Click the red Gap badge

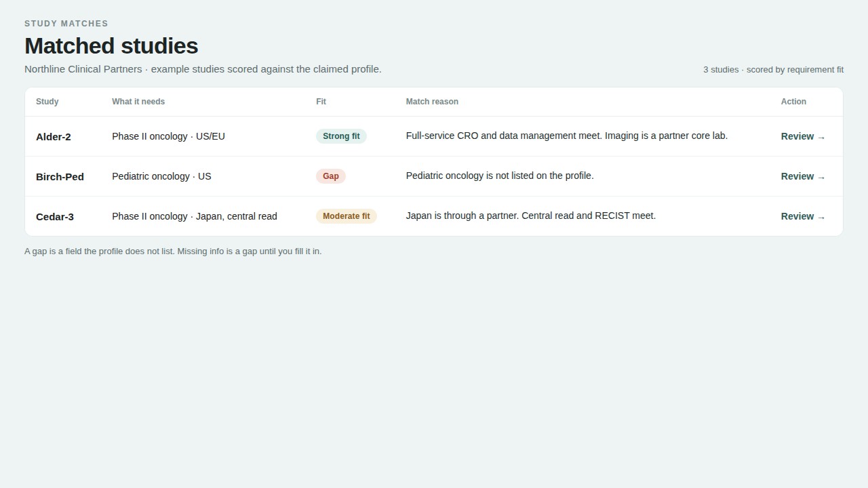tap(331, 176)
